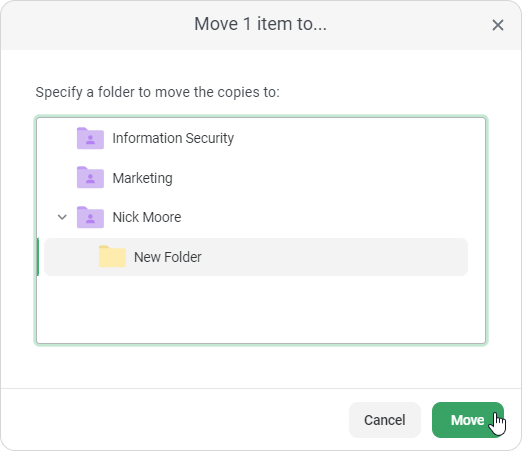
Task: Collapse the Nick Moore folder chevron
Action: [x=62, y=217]
